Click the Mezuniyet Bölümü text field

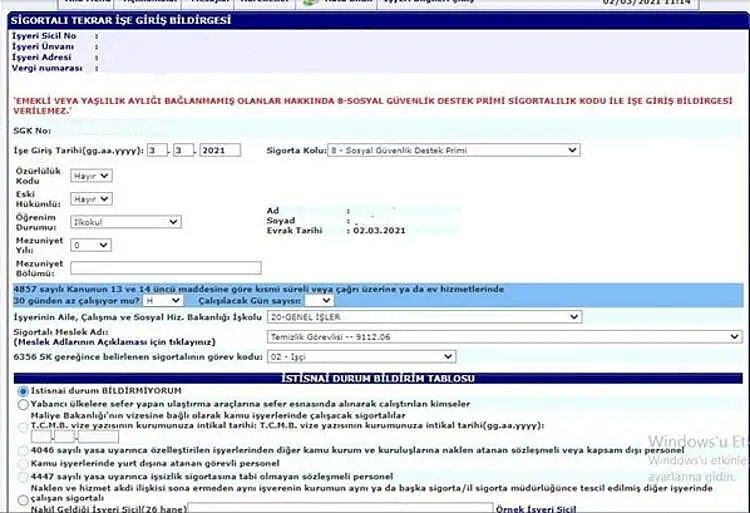click(165, 268)
